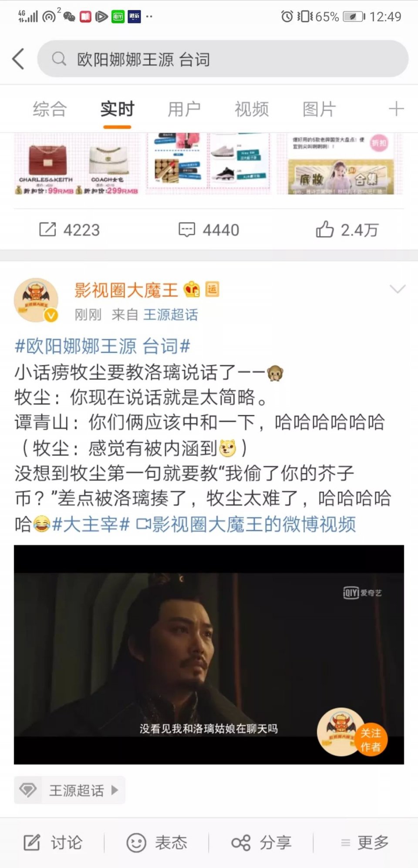Open the #大主宰# hashtag link

(91, 524)
